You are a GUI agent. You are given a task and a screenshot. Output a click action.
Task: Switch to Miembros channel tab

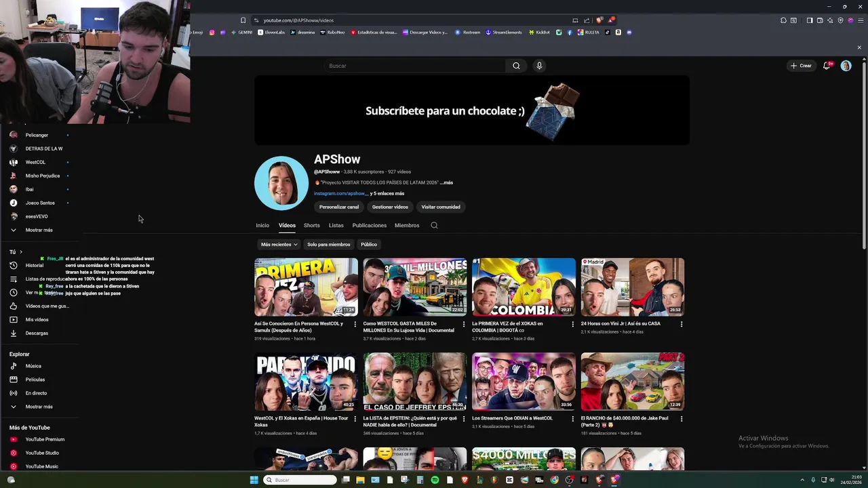407,225
